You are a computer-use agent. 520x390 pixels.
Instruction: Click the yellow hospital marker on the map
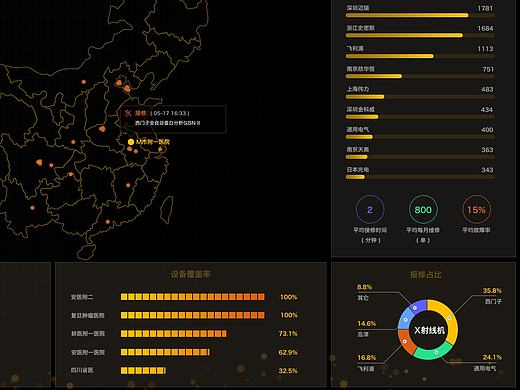[131, 142]
